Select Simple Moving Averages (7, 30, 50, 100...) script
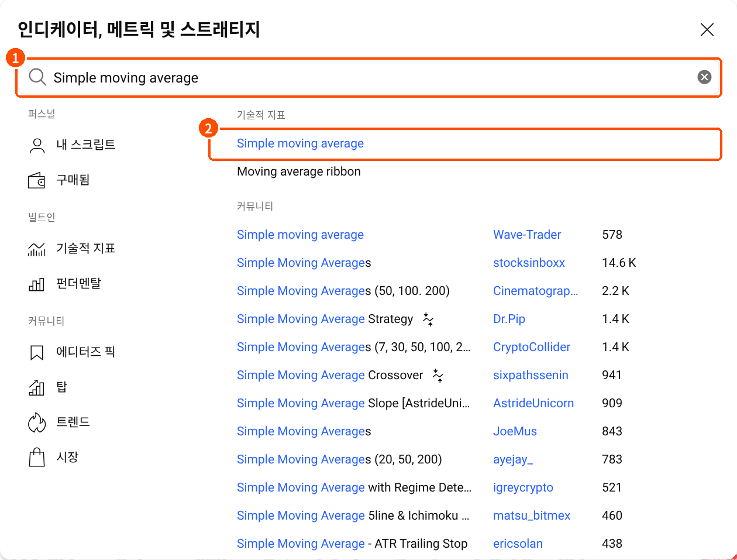Screen dimensions: 737x560 pos(354,347)
